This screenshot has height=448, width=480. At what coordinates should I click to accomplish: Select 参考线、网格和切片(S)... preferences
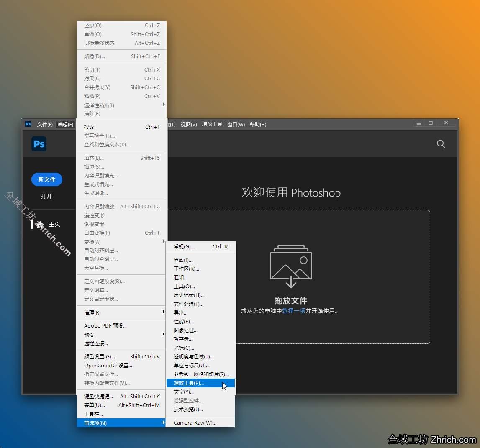[200, 374]
